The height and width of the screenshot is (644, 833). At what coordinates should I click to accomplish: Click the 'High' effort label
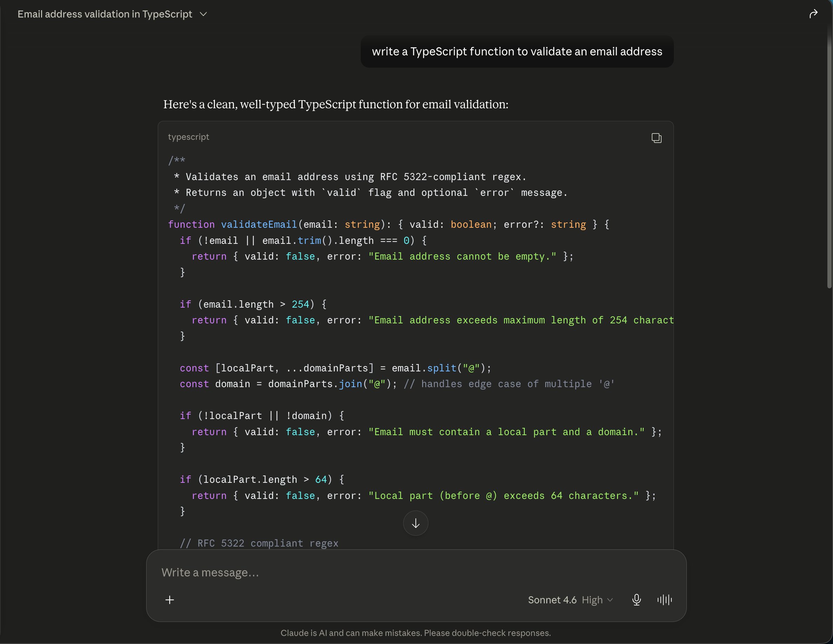(x=592, y=600)
